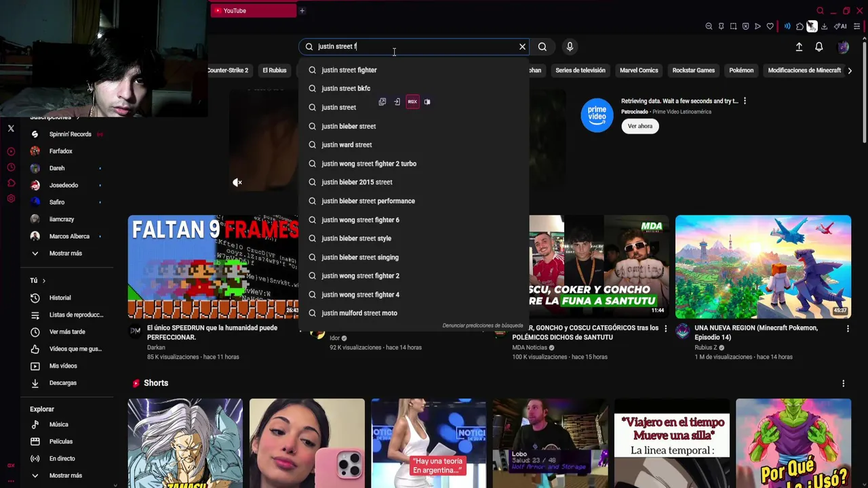868x488 pixels.
Task: Open 'FALTAN 9 FRAMES' speedrun video thumbnail
Action: 213,267
